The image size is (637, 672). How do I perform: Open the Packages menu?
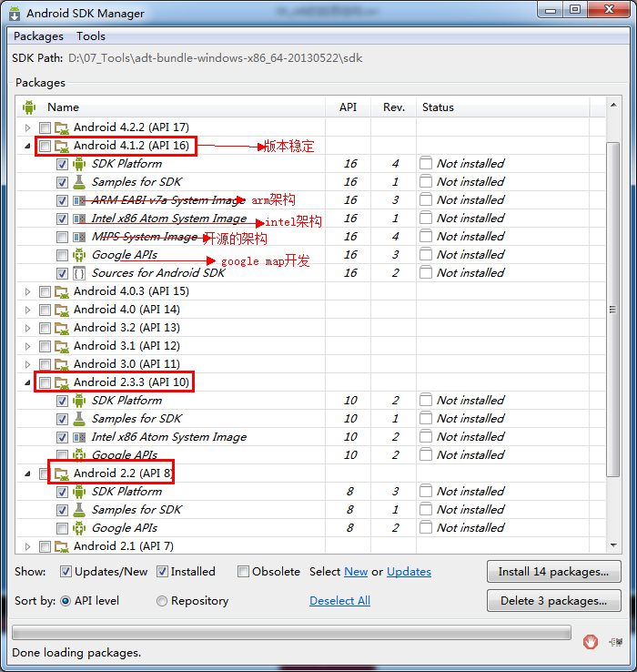click(38, 36)
